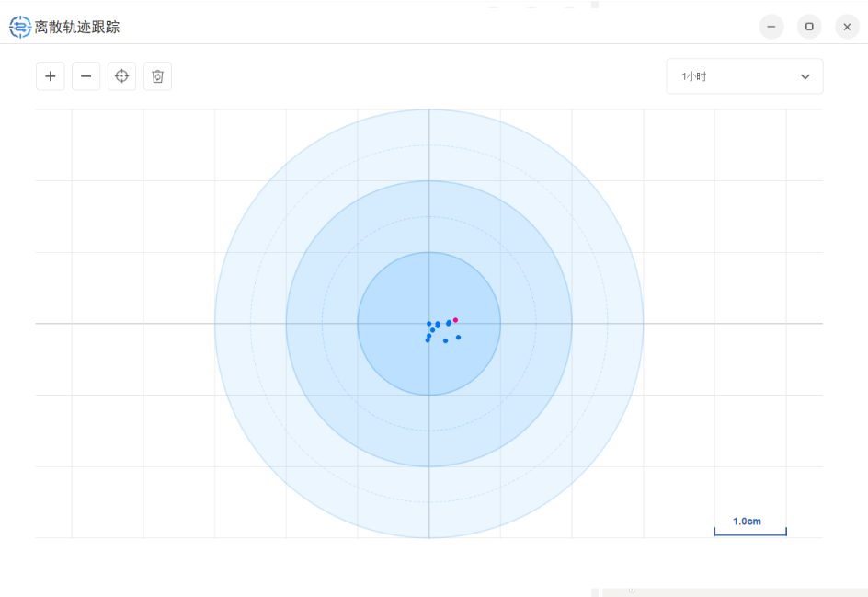The image size is (868, 597).
Task: Click the leftmost edge of the outer ring
Action: (x=215, y=324)
